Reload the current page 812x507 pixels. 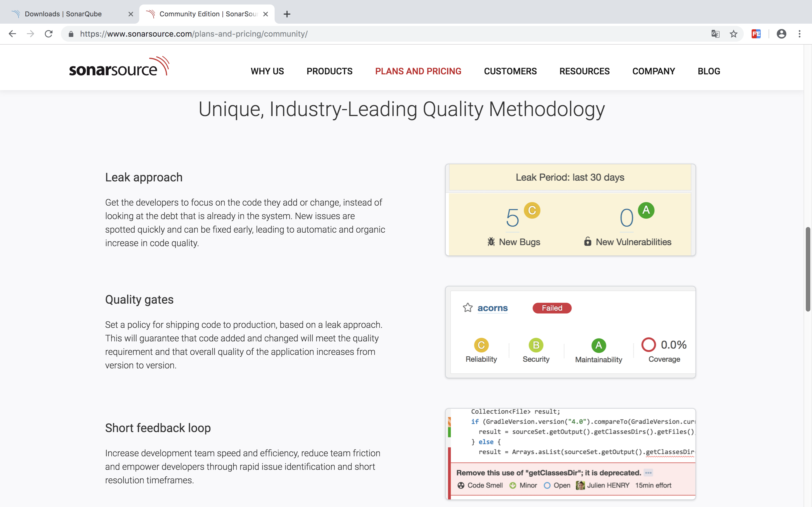(x=49, y=34)
